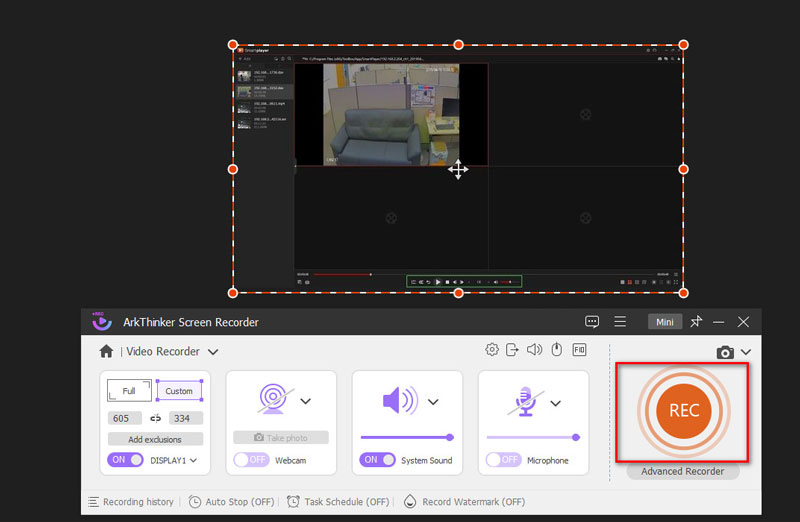Open recording settings gear icon

coord(492,350)
